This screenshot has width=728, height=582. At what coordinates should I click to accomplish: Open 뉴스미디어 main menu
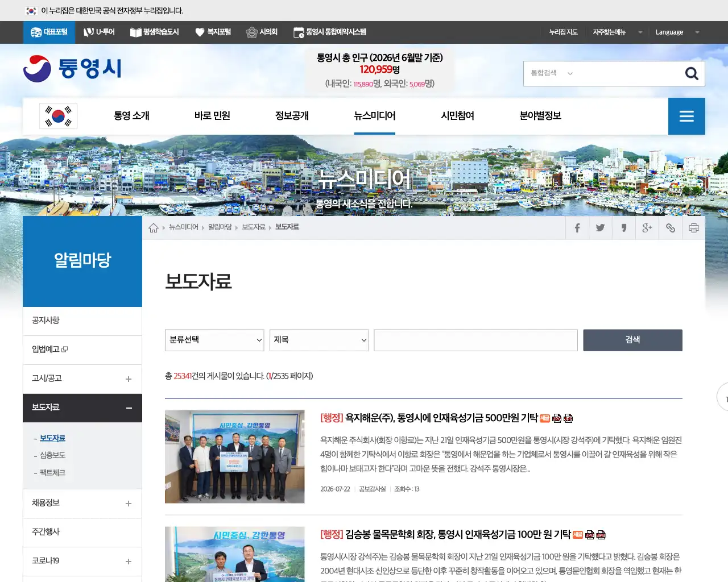click(374, 116)
